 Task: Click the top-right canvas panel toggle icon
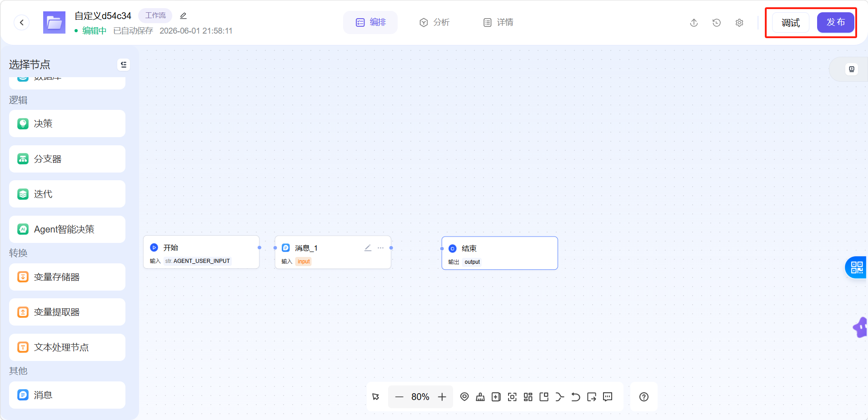coord(852,69)
